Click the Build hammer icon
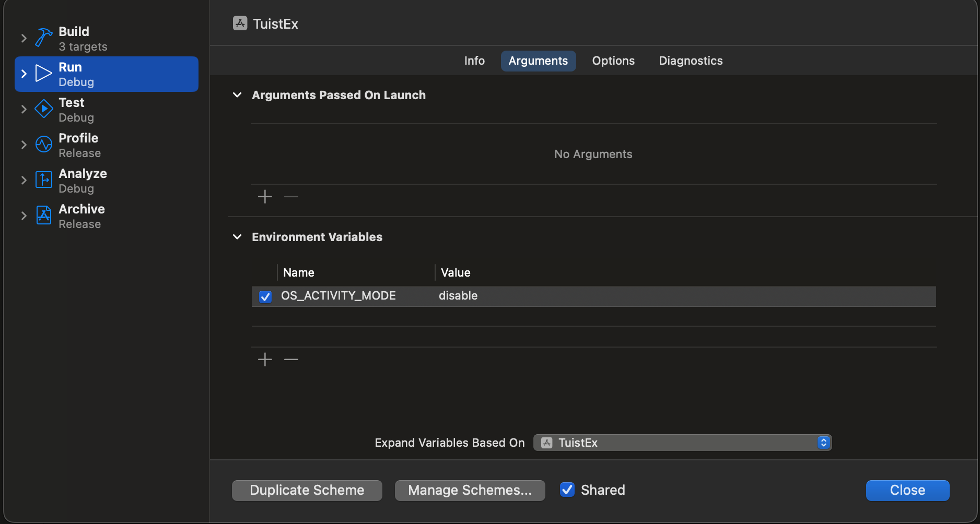This screenshot has width=980, height=524. pyautogui.click(x=44, y=38)
